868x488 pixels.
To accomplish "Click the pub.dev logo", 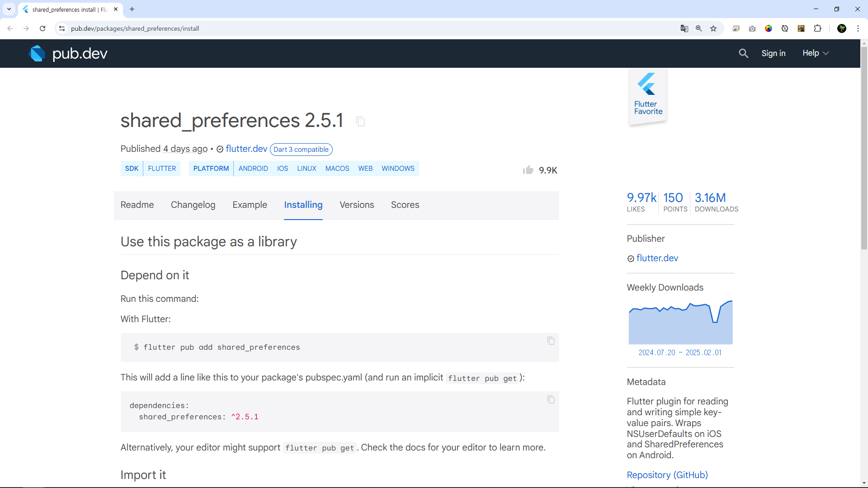I will (x=68, y=53).
